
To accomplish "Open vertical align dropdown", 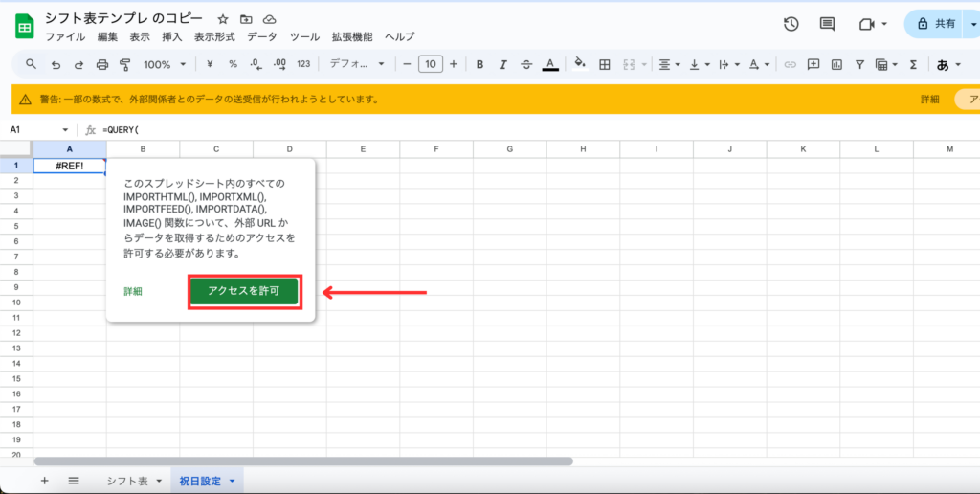I will pos(700,64).
